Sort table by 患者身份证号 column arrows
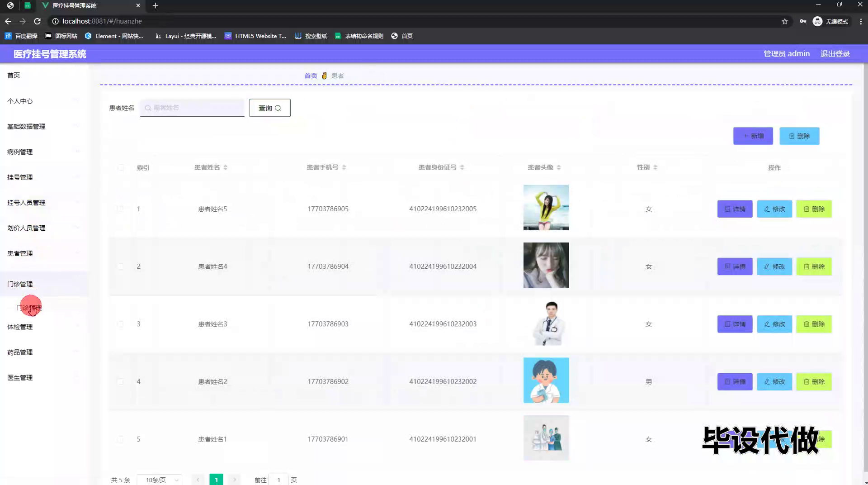868x485 pixels. point(462,167)
